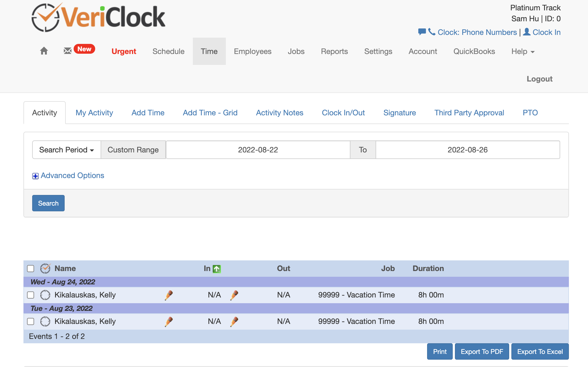Screen dimensions: 588x367
Task: Click the start date field 2022-08-22
Action: click(258, 150)
